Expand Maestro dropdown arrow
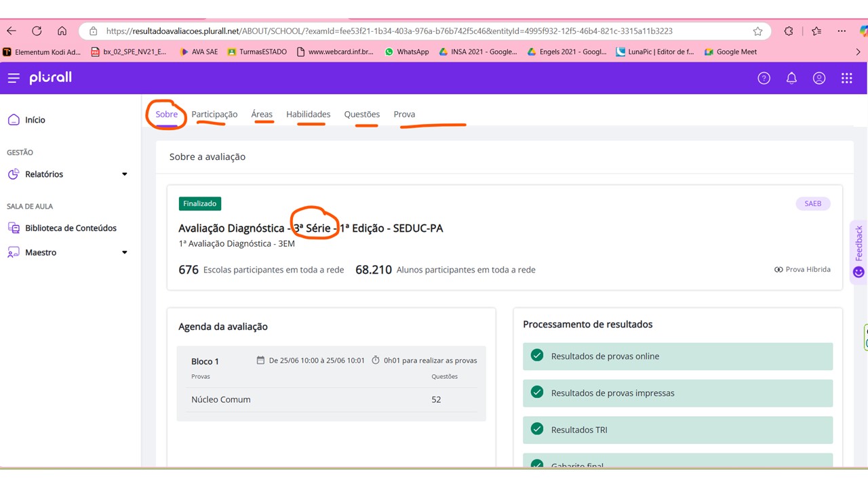Screen dimensions: 868x488 click(x=125, y=252)
